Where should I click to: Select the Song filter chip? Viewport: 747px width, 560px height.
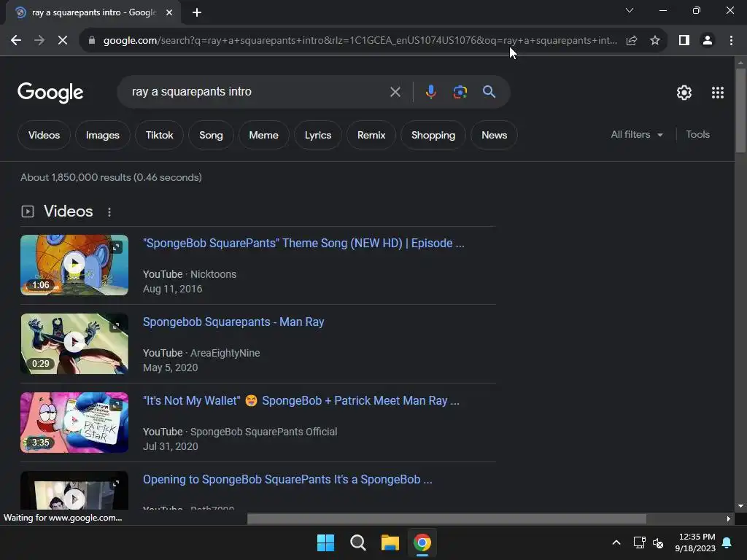point(211,135)
